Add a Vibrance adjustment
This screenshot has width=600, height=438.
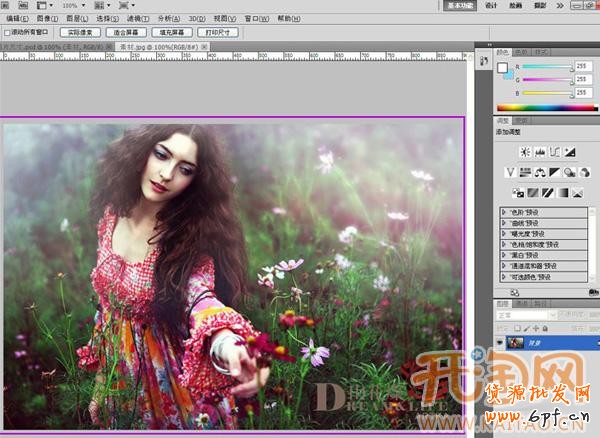pyautogui.click(x=511, y=172)
